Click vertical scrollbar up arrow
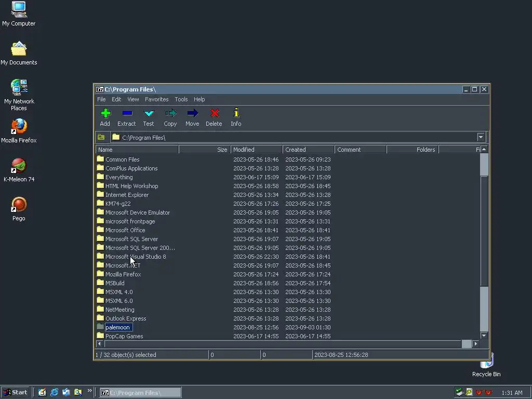This screenshot has height=399, width=532. click(484, 149)
